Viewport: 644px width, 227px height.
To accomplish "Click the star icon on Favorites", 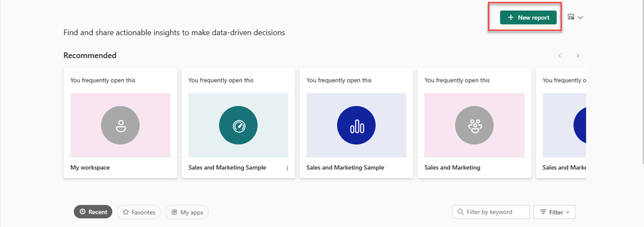I will (x=126, y=212).
